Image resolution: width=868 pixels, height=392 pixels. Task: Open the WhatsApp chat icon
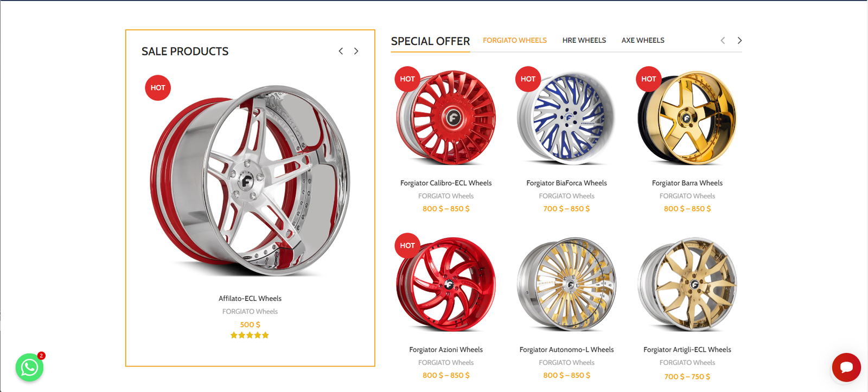pos(29,368)
